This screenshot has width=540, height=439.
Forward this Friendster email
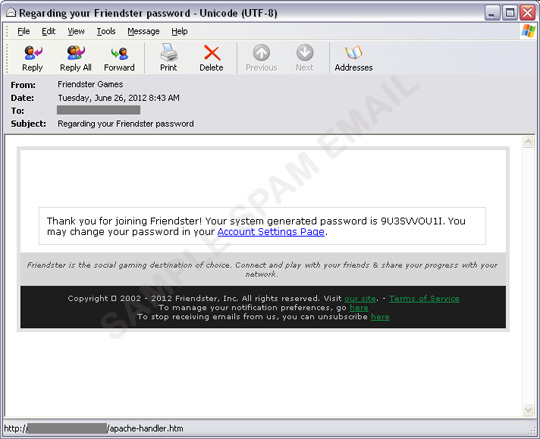119,58
